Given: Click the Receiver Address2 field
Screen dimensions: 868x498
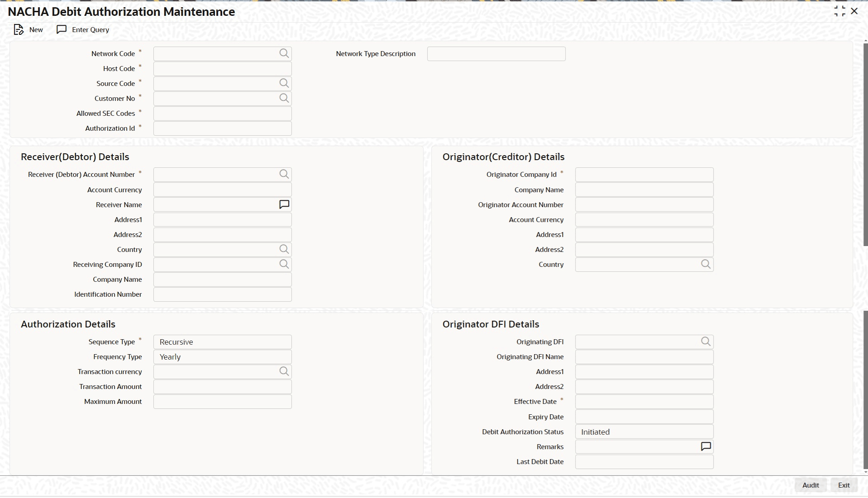Looking at the screenshot, I should pos(223,235).
